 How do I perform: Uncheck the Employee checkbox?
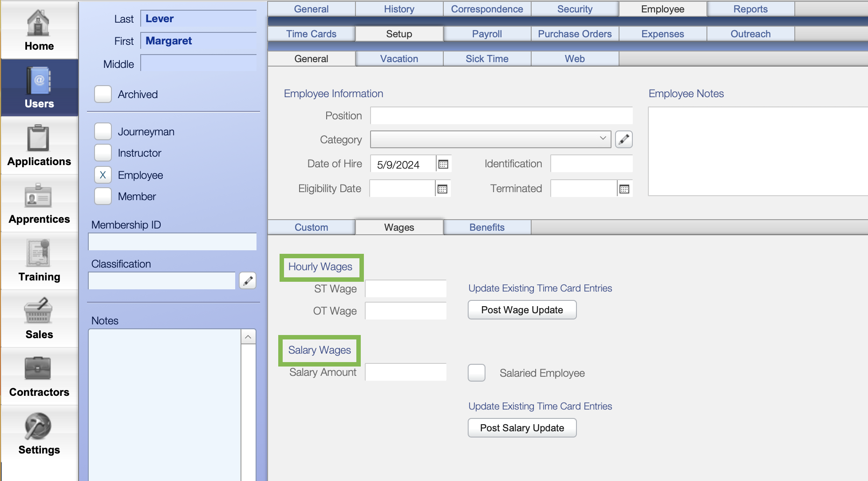[103, 175]
